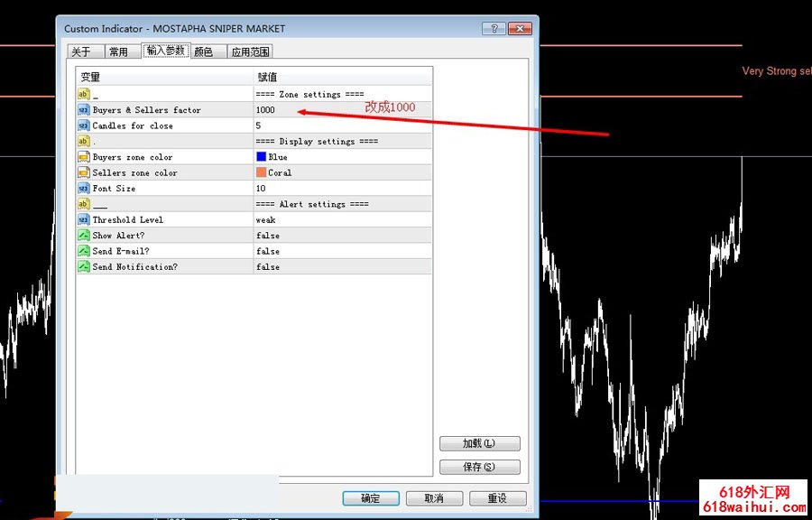Select the Candles for close row label
812x520 pixels.
click(x=133, y=125)
